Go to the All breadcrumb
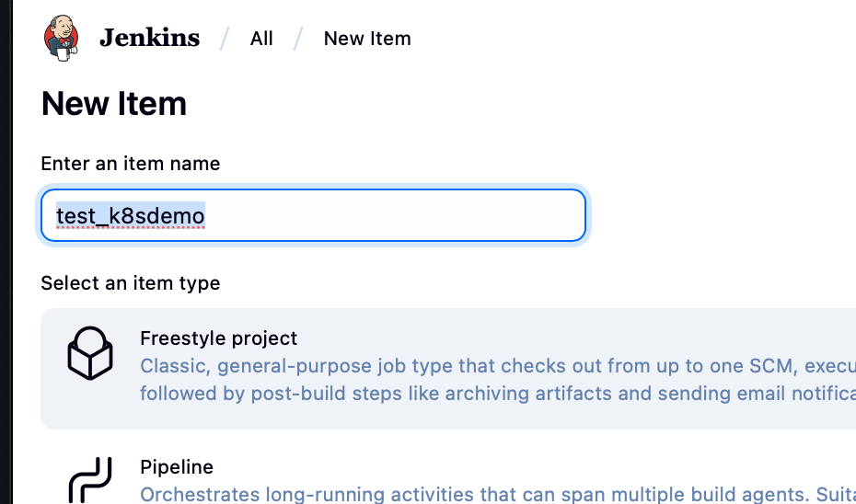 (x=261, y=39)
